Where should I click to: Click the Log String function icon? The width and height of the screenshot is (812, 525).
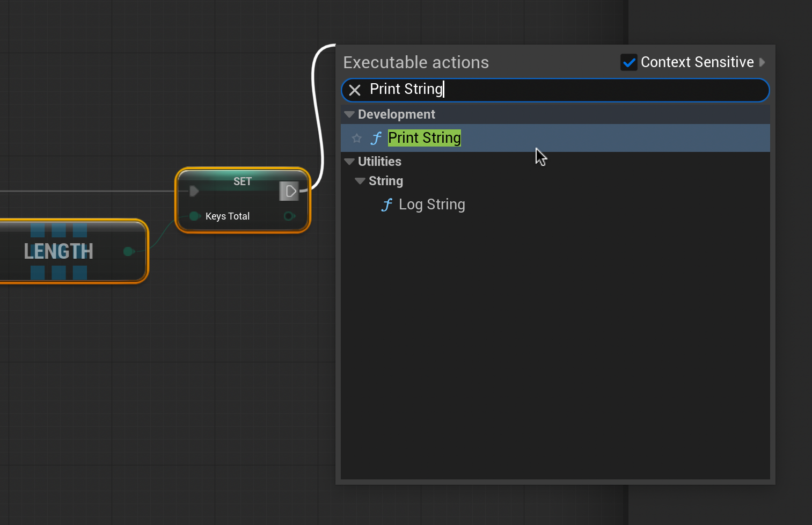[x=387, y=205]
